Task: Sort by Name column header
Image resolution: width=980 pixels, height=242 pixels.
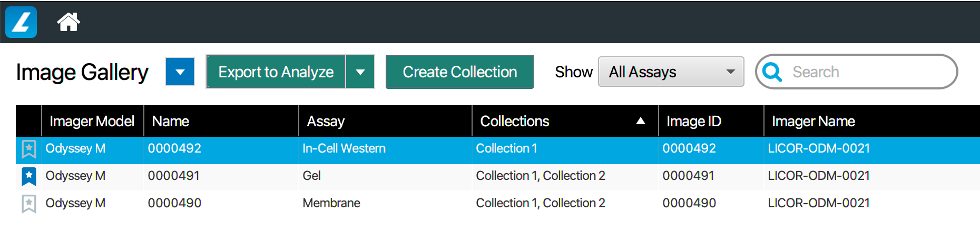Action: [x=171, y=121]
